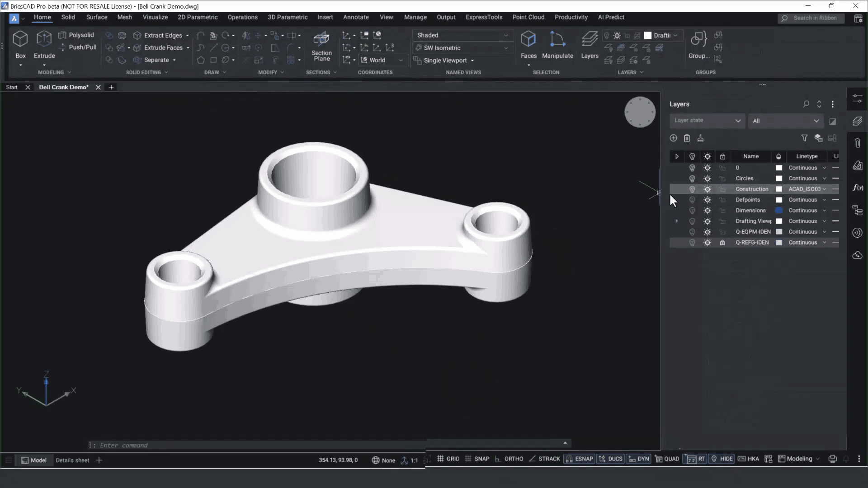Click the Bell Crank Demo document tab
Image resolution: width=868 pixels, height=488 pixels.
coord(63,87)
